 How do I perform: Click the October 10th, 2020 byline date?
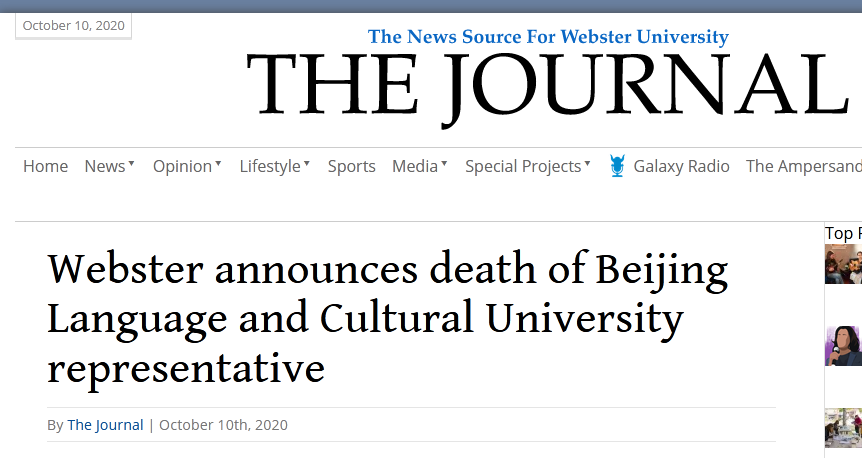pos(223,425)
